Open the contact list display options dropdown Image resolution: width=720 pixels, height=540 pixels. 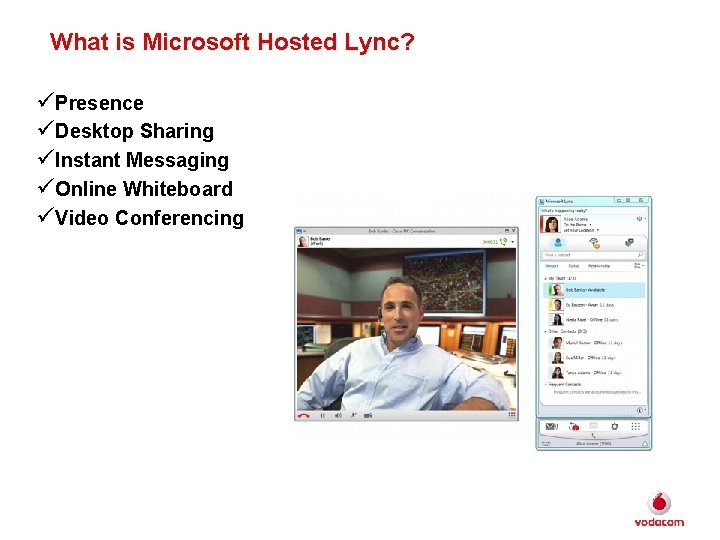click(639, 266)
